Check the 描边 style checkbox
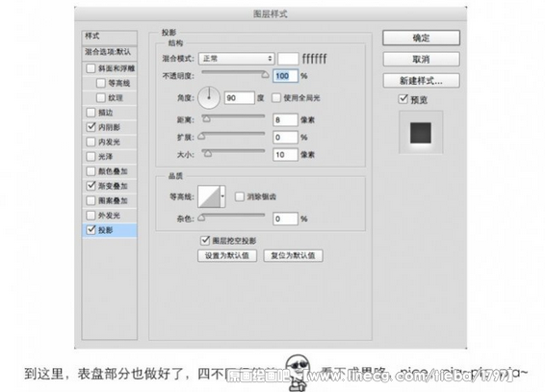 click(x=91, y=113)
